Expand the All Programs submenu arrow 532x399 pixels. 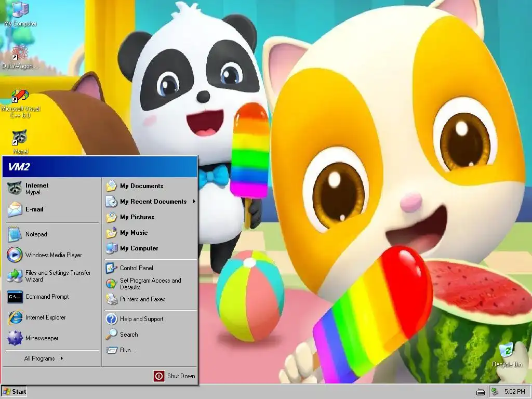(61, 358)
